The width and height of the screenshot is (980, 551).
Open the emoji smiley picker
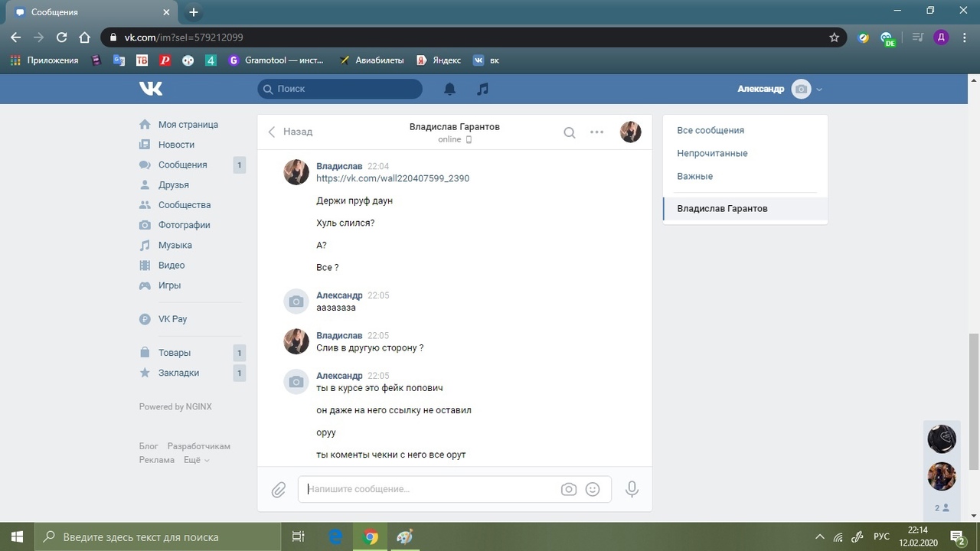(593, 490)
